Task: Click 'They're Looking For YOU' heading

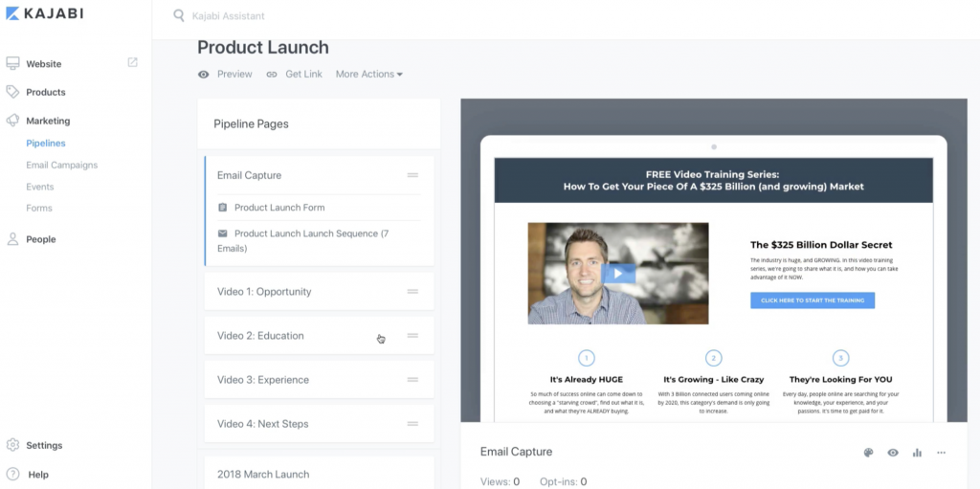Action: tap(840, 379)
